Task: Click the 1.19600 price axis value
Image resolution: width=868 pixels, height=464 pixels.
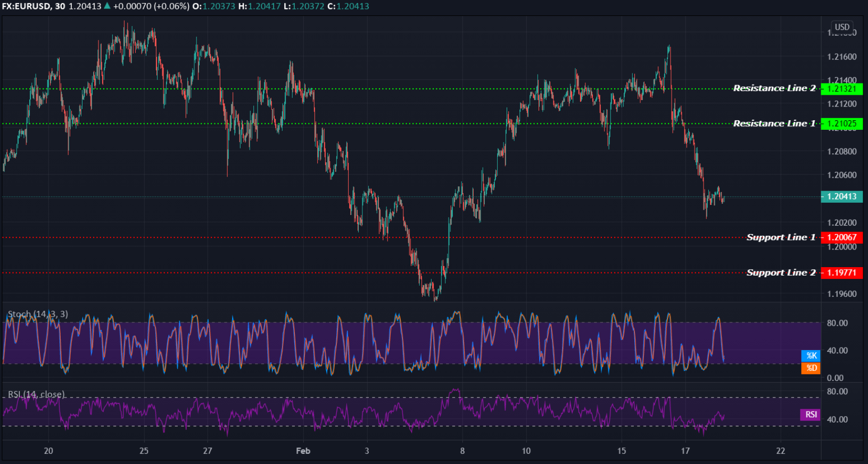Action: click(842, 294)
